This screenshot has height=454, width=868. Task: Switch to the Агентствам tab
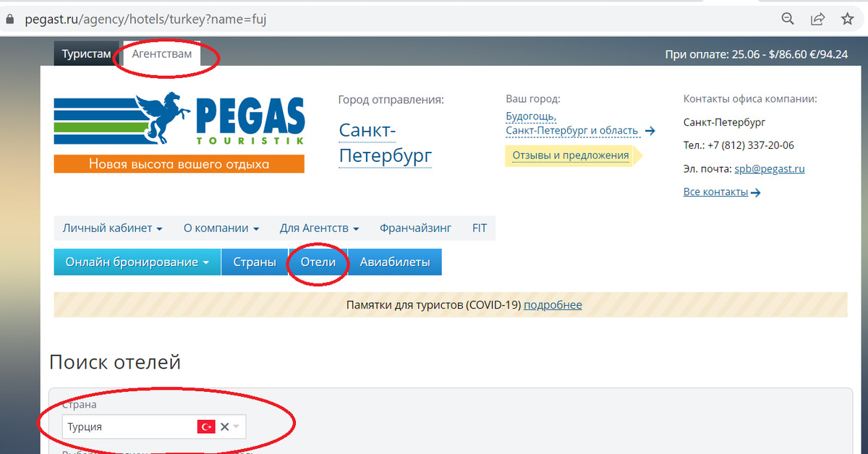(x=162, y=54)
